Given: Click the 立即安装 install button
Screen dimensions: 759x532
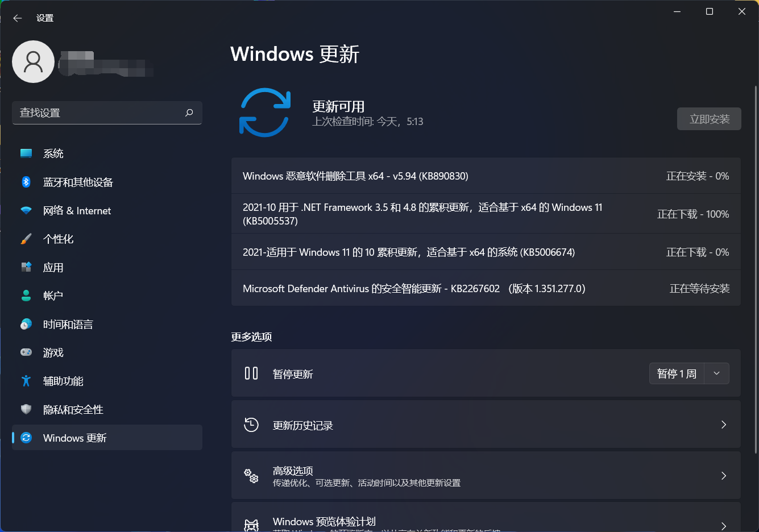Looking at the screenshot, I should pyautogui.click(x=708, y=119).
